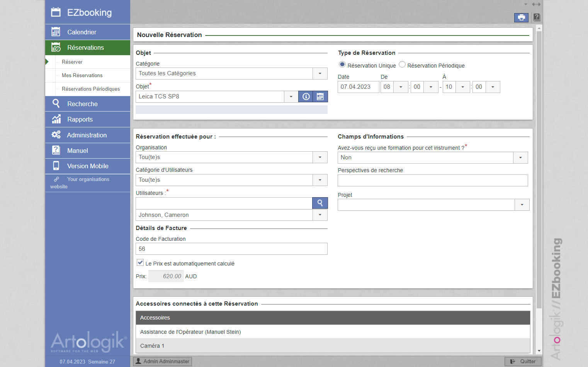Open the formation question dropdown showing Non
588x367 pixels.
coord(520,157)
